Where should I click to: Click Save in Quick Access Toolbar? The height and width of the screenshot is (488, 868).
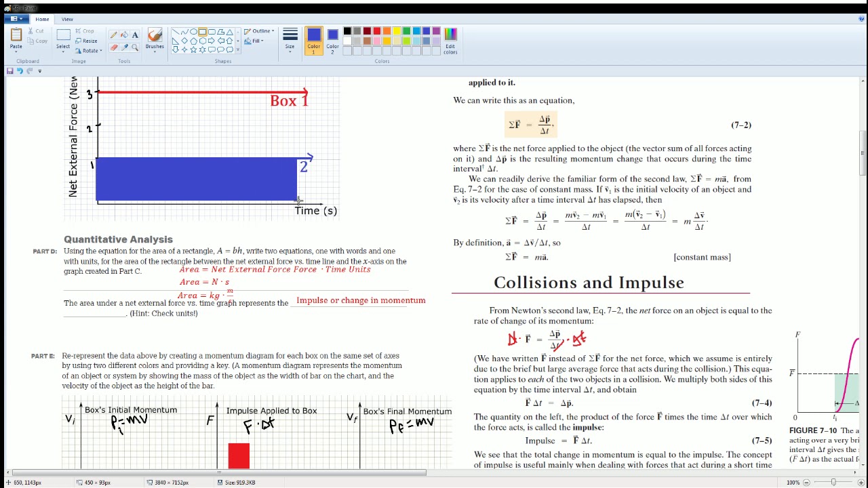coord(10,70)
